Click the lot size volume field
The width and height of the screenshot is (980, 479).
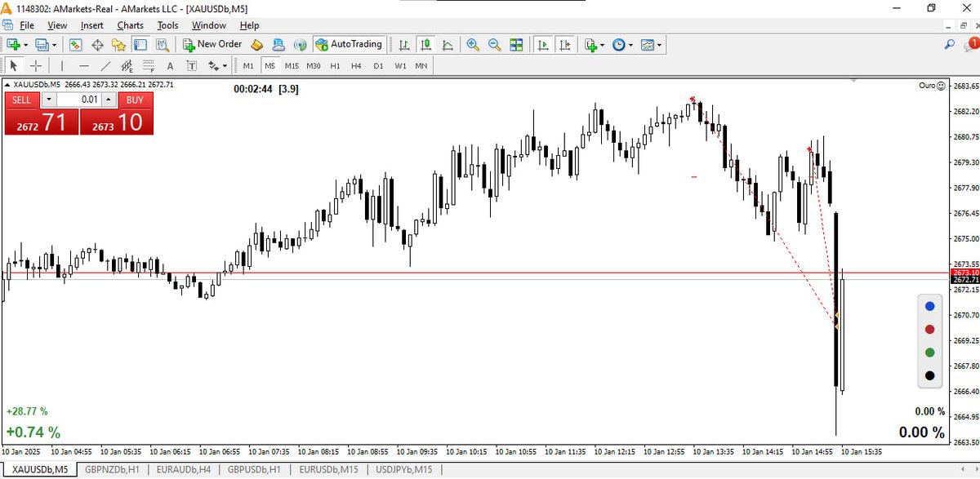[x=82, y=99]
